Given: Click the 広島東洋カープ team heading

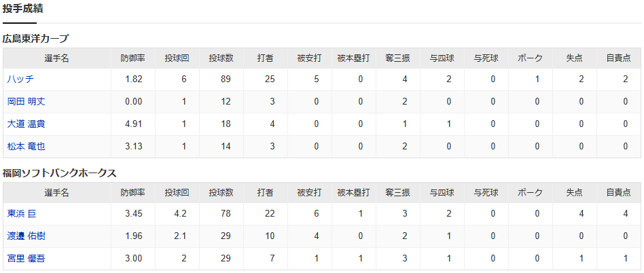Looking at the screenshot, I should coord(35,39).
